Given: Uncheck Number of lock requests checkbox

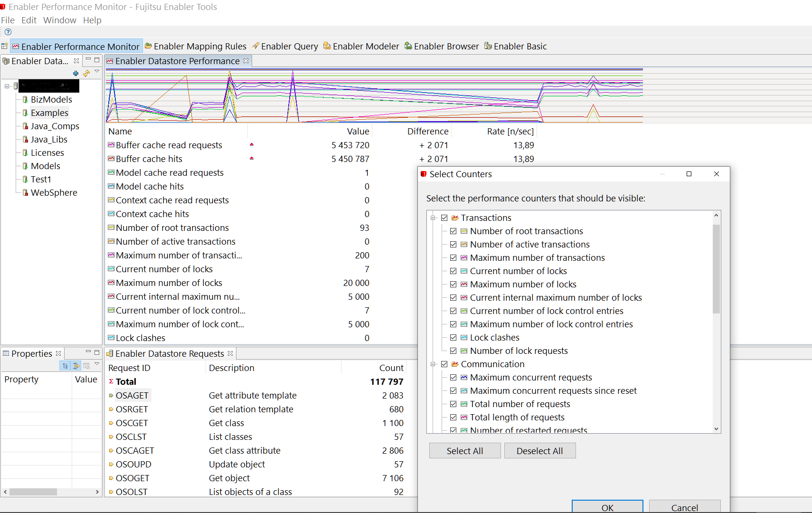Looking at the screenshot, I should pos(453,351).
